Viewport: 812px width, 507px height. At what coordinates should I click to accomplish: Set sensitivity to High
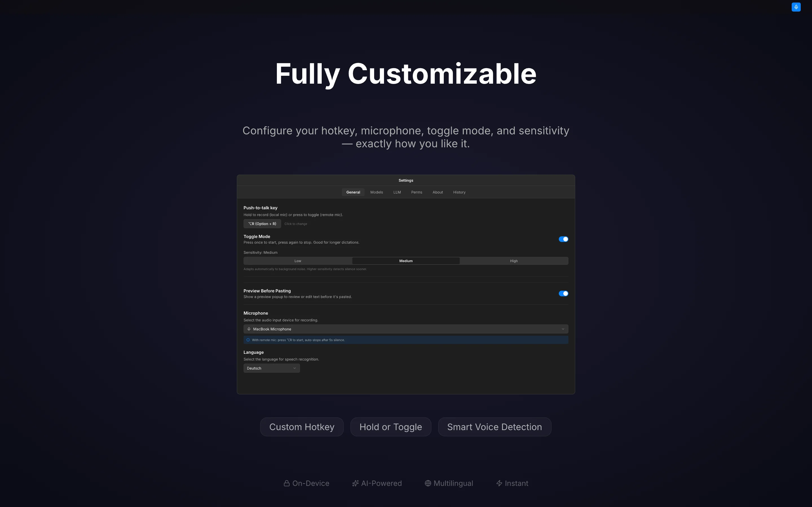coord(513,261)
